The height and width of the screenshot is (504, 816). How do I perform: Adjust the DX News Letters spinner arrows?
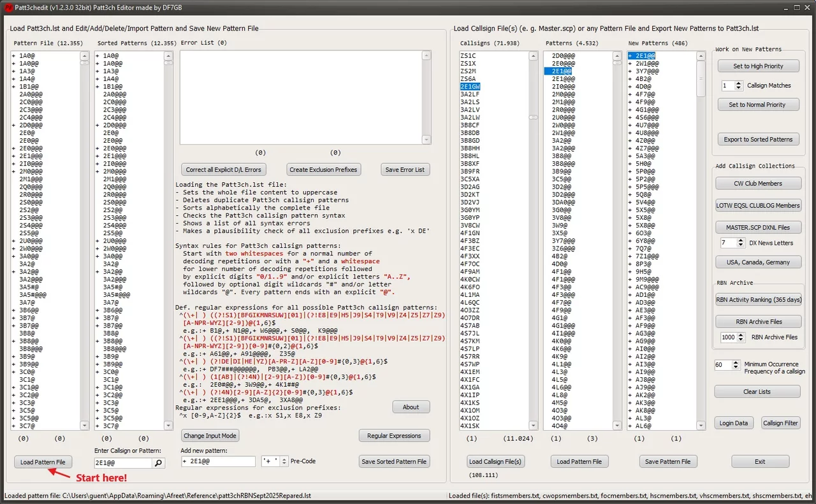740,243
